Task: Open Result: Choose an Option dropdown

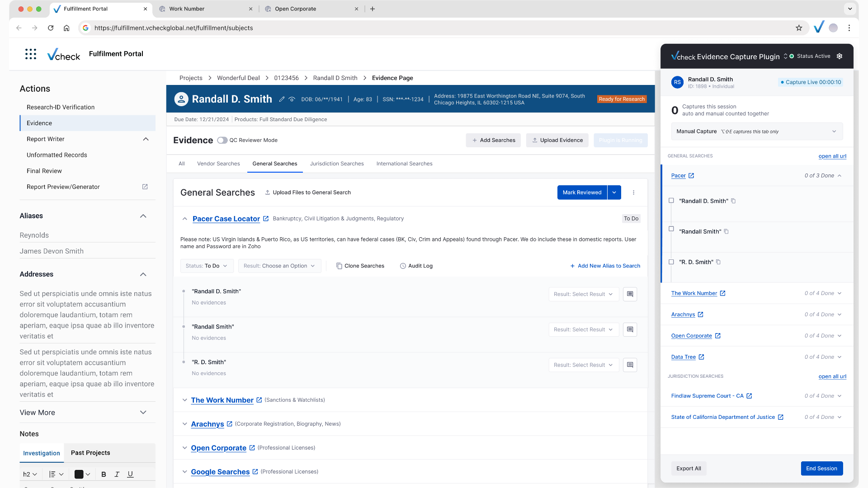Action: click(280, 266)
